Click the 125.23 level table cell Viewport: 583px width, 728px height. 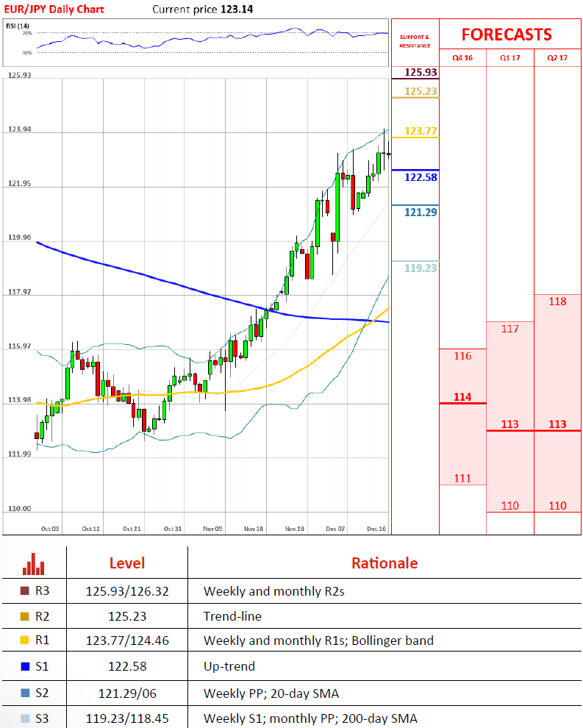(127, 616)
